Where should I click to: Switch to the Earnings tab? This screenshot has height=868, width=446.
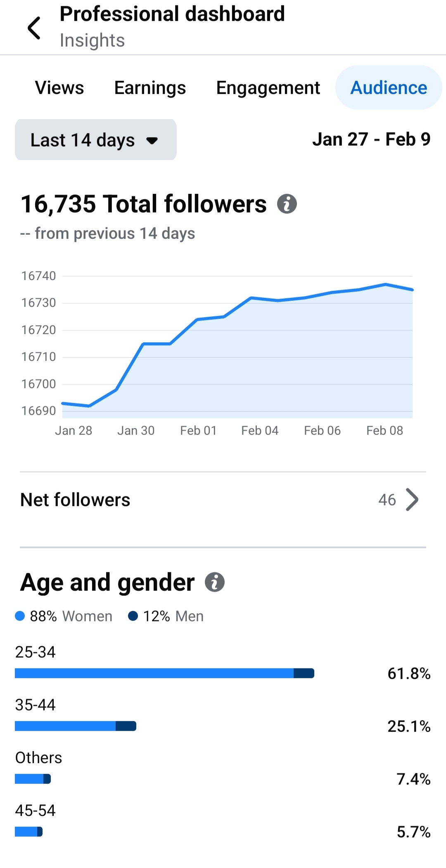(x=150, y=87)
